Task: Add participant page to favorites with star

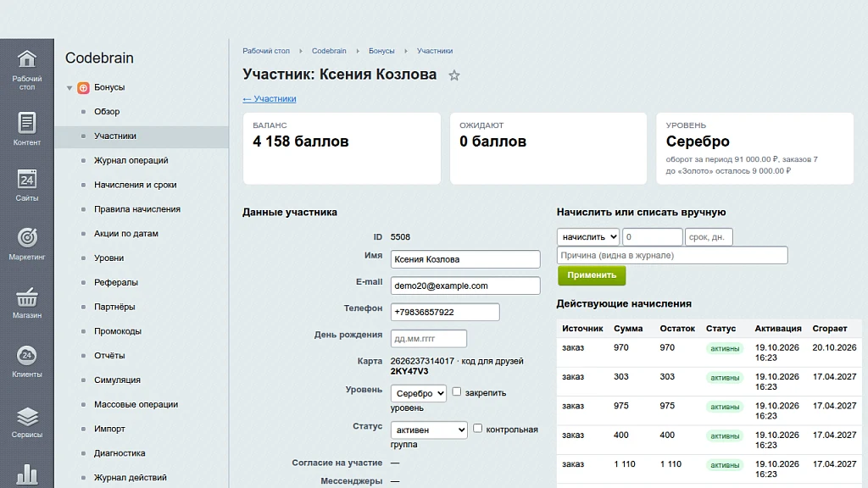Action: (x=454, y=75)
